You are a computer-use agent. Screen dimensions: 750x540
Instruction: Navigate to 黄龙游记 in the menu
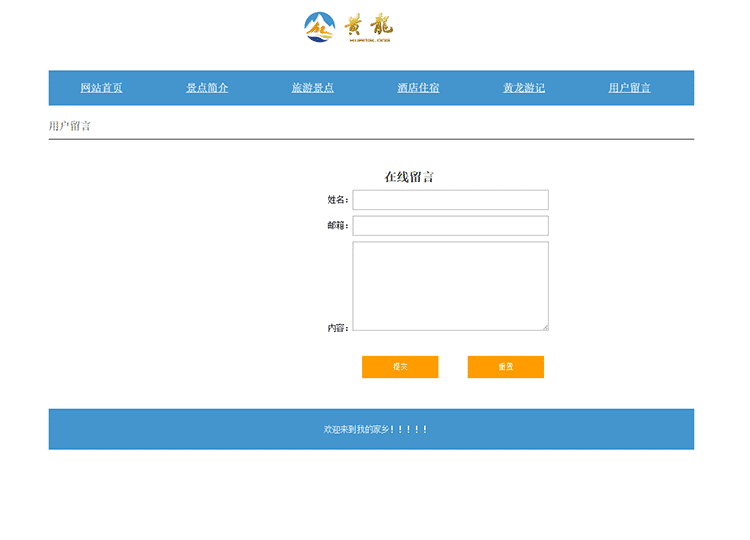524,88
